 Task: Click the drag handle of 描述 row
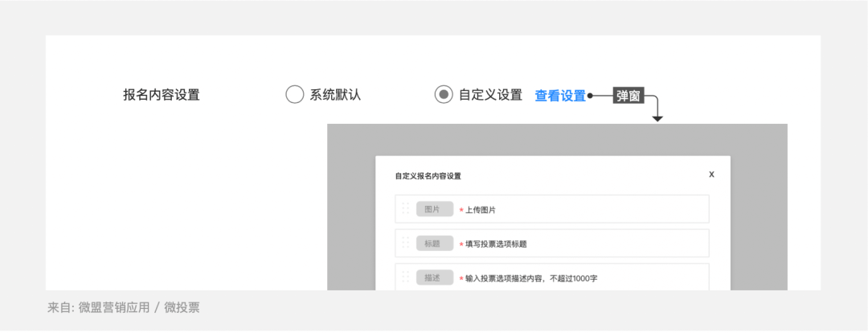(x=405, y=277)
